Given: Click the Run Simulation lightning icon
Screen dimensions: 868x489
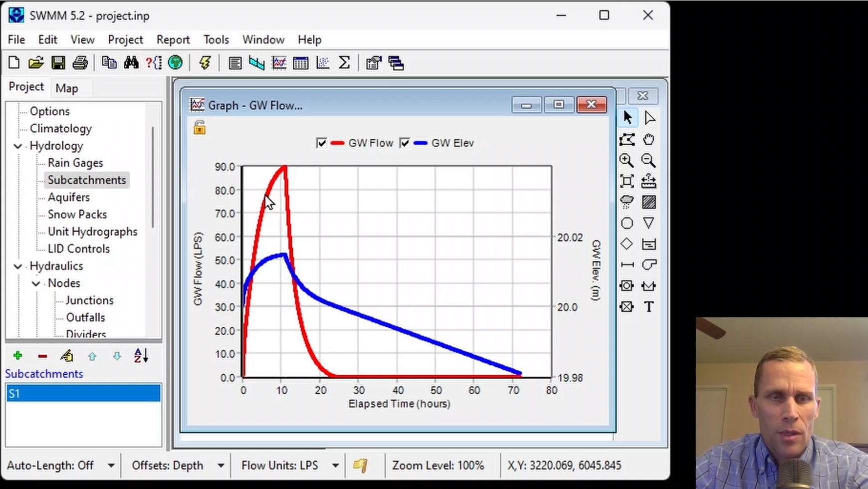Looking at the screenshot, I should [x=205, y=63].
